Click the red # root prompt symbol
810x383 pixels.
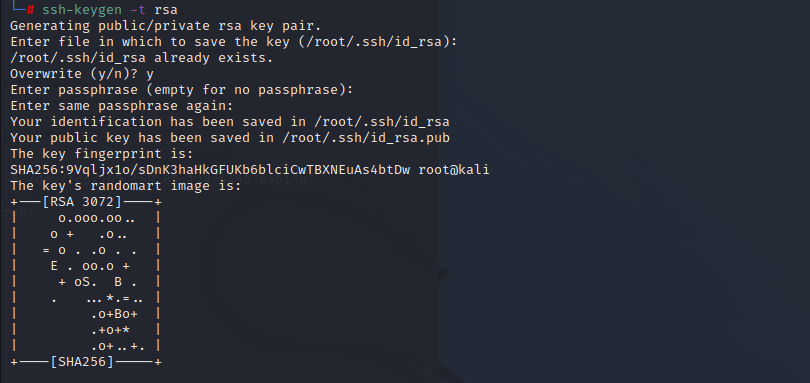click(30, 10)
